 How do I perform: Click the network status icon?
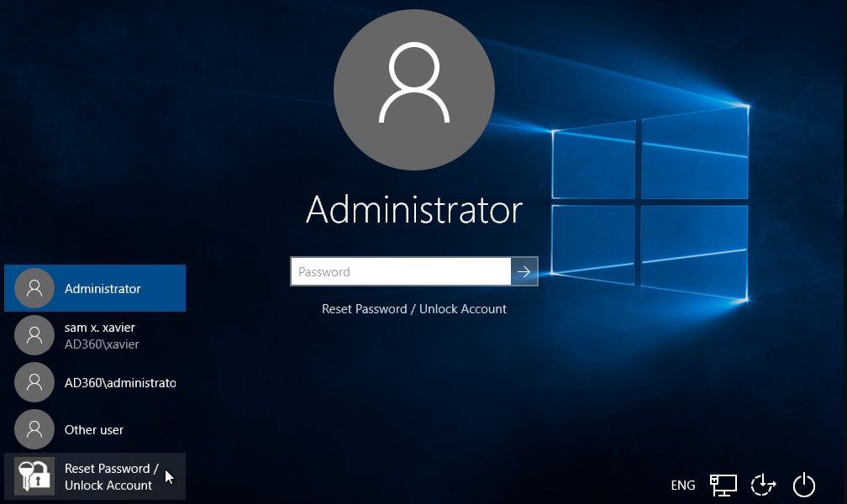point(723,485)
